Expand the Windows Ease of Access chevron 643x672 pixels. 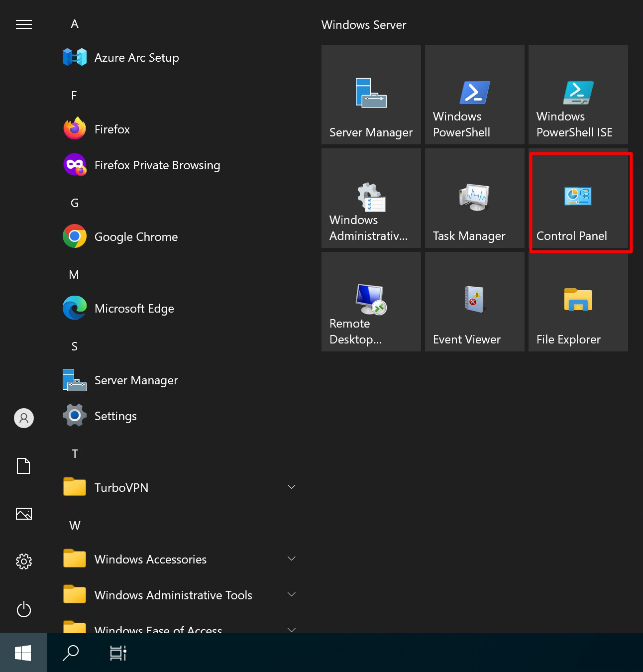[292, 629]
